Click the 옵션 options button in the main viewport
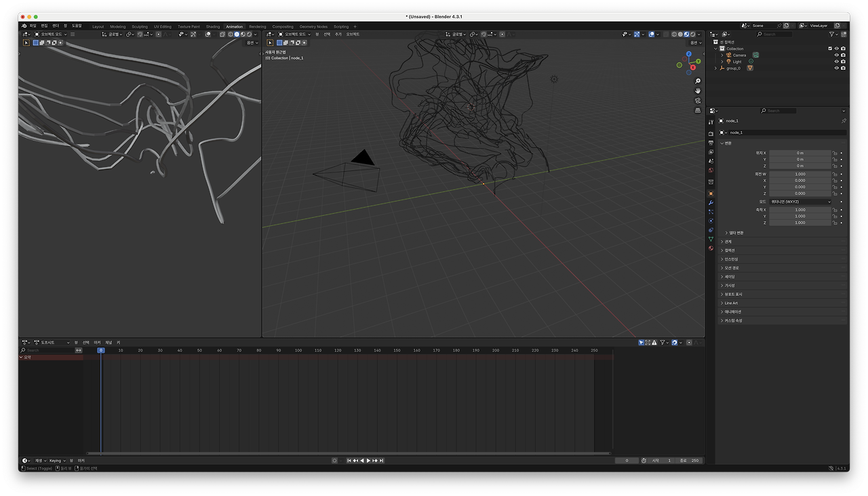Viewport: 868px width, 496px height. tap(694, 43)
